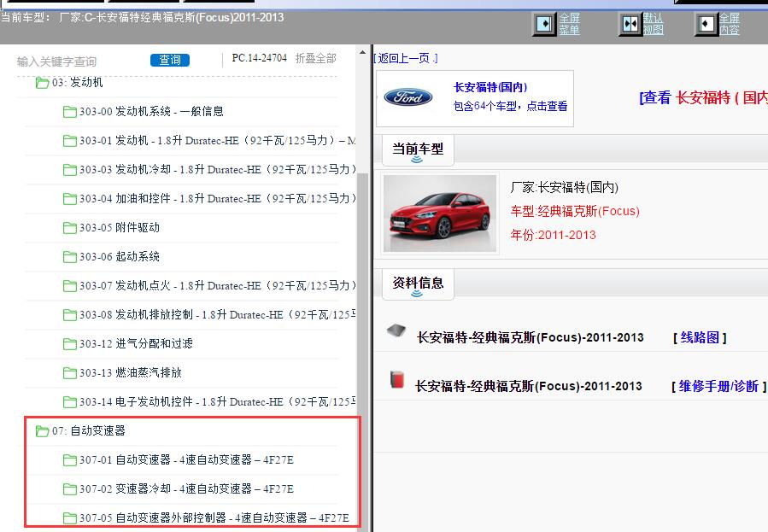Click the Ford logo image

(408, 96)
